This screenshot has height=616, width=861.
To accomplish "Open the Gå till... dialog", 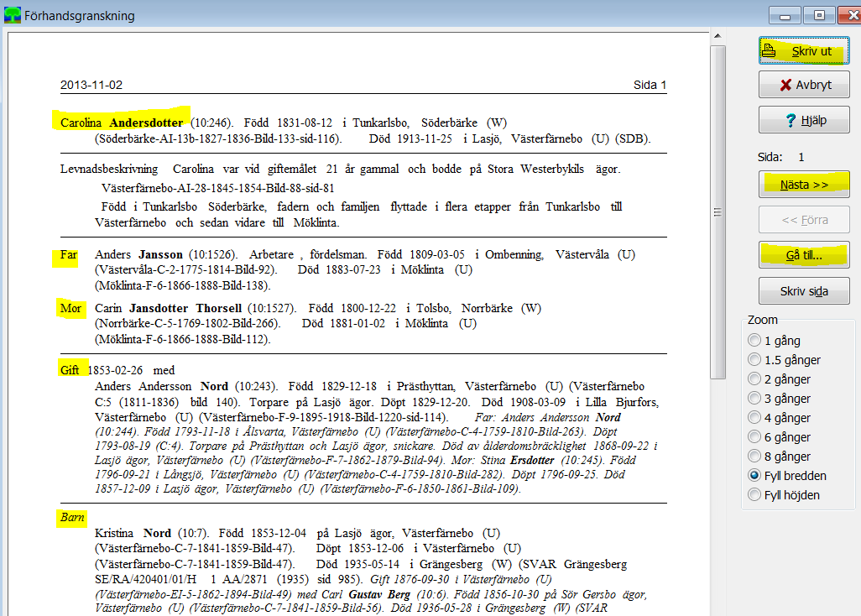I will pos(804,255).
